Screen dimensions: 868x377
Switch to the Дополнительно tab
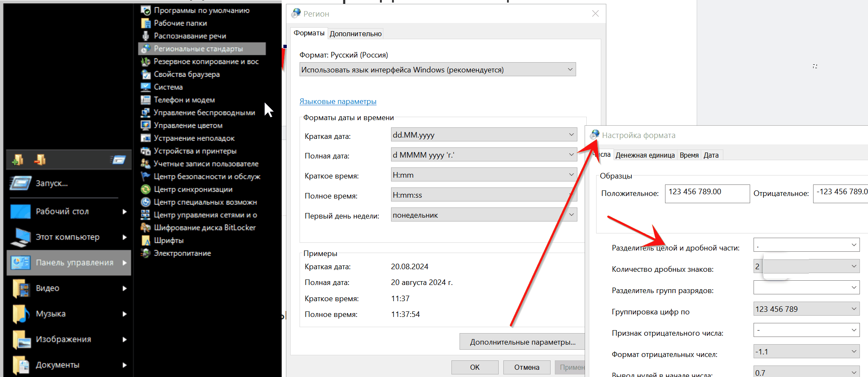pos(356,34)
